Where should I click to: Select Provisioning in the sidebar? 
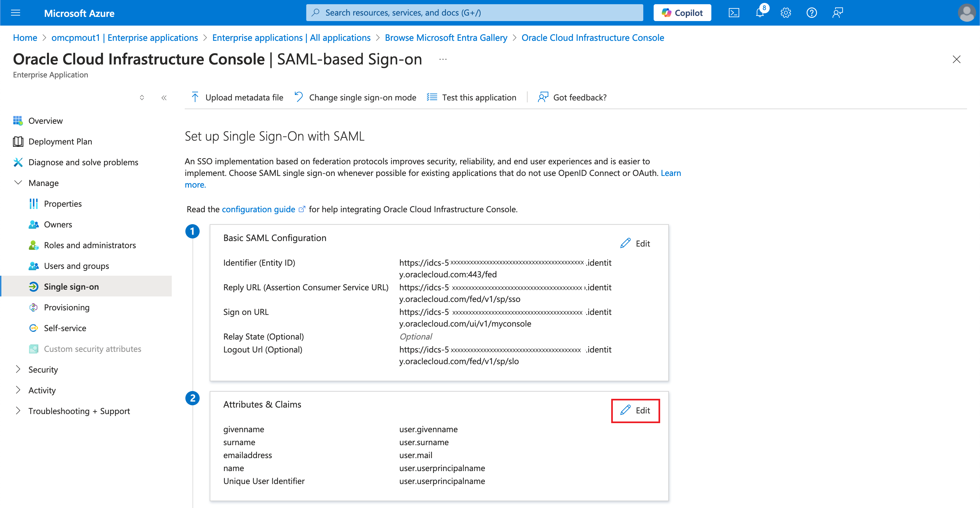pos(66,307)
